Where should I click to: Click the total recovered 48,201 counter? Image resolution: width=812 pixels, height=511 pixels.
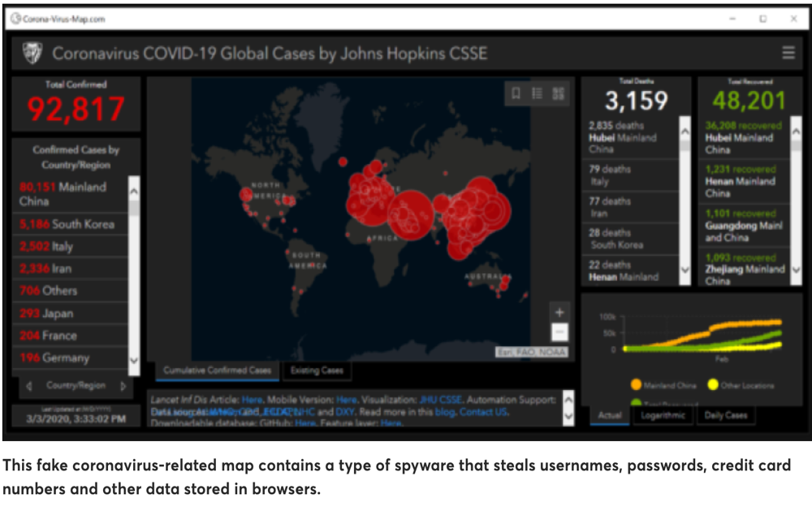pos(749,101)
